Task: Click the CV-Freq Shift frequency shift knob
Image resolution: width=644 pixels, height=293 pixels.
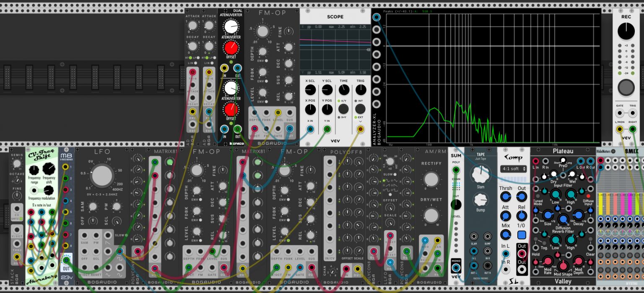Action: [49, 168]
